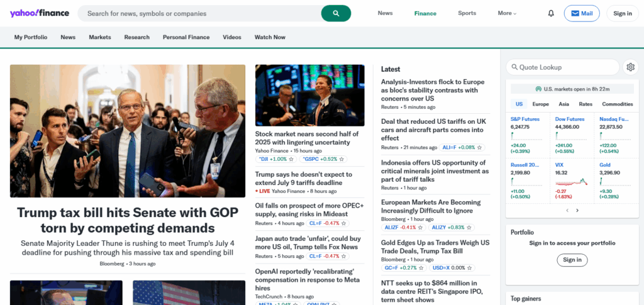Click the stock exchange traders photo

pos(309,95)
